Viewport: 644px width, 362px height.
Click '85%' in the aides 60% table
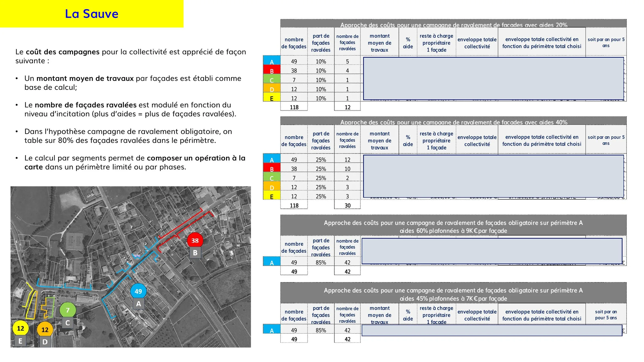[x=321, y=263]
